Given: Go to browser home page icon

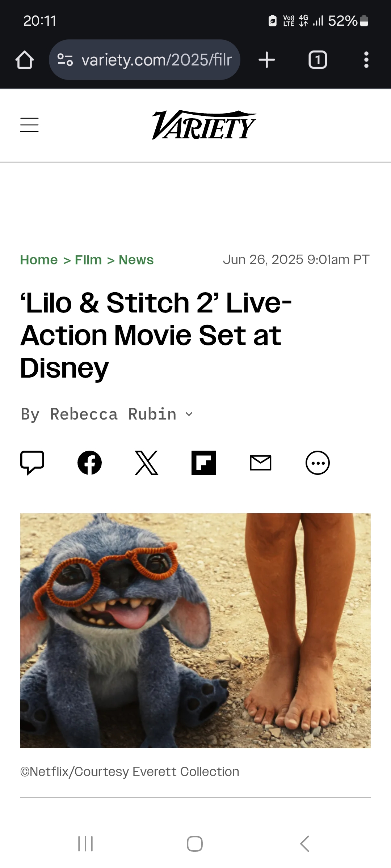Looking at the screenshot, I should (25, 60).
